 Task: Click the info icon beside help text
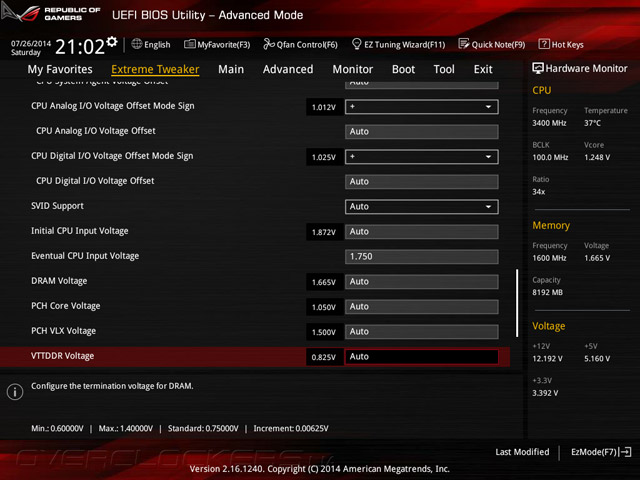click(15, 392)
